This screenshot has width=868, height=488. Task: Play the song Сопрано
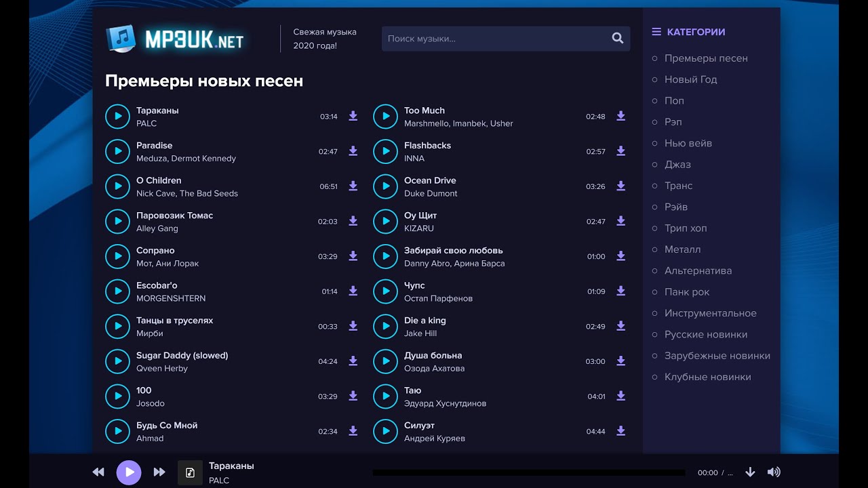[117, 256]
